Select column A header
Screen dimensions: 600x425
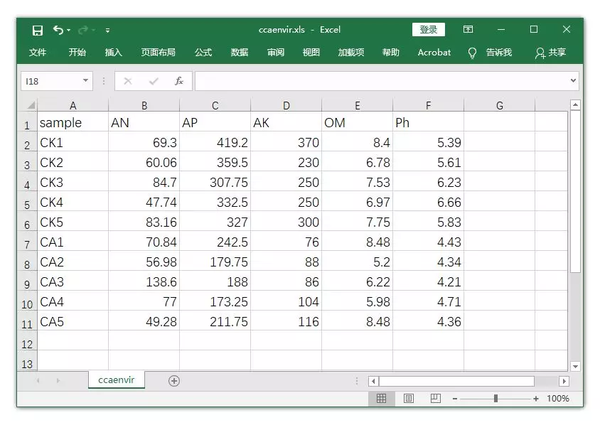click(x=73, y=106)
